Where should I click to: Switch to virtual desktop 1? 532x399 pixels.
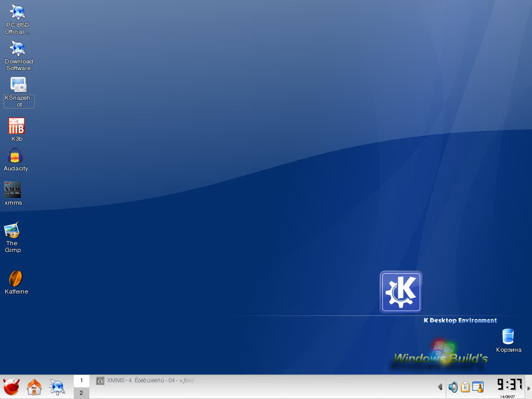82,381
